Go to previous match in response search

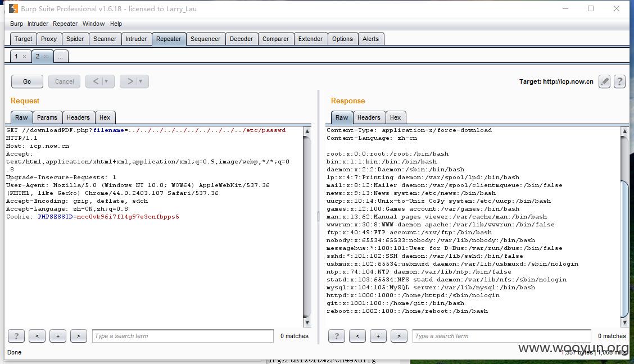click(x=357, y=336)
